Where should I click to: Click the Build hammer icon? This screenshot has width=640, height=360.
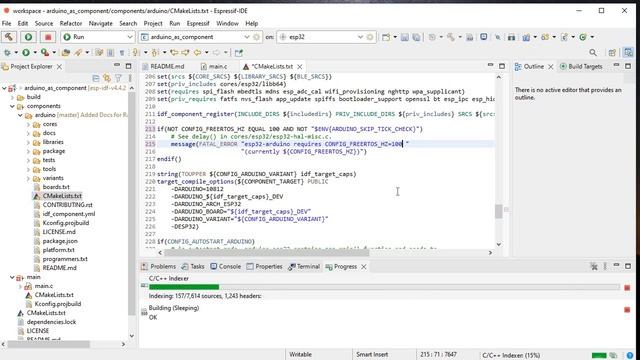coord(9,37)
